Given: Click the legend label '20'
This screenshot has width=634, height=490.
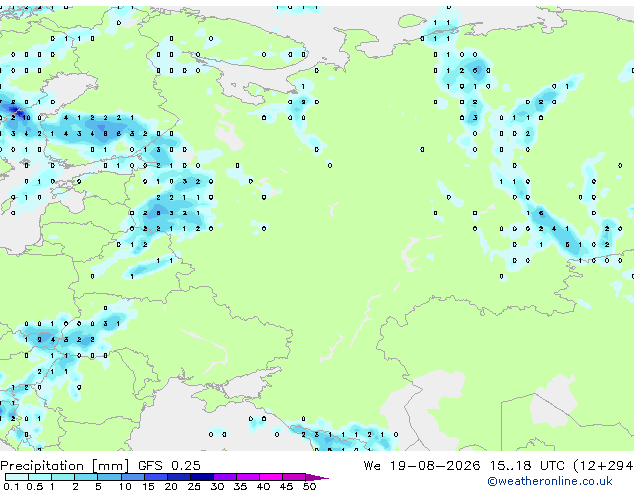Looking at the screenshot, I should coord(171,486).
